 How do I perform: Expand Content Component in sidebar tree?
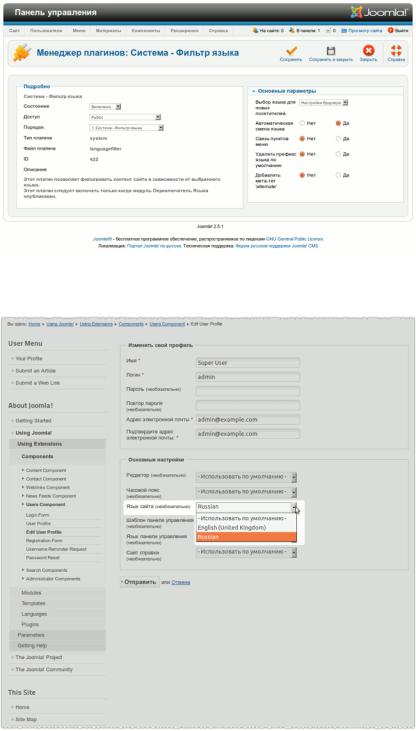coord(46,471)
